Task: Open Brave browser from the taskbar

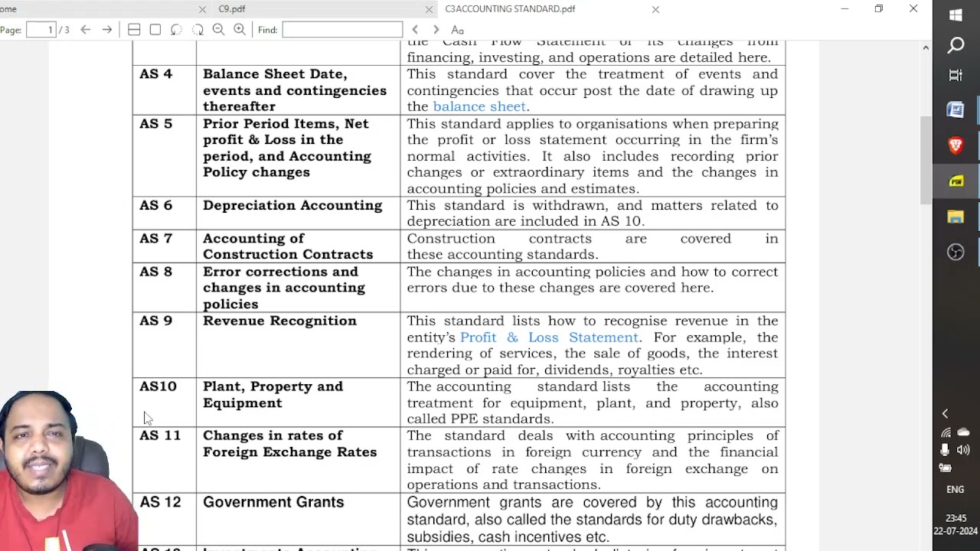Action: point(955,145)
